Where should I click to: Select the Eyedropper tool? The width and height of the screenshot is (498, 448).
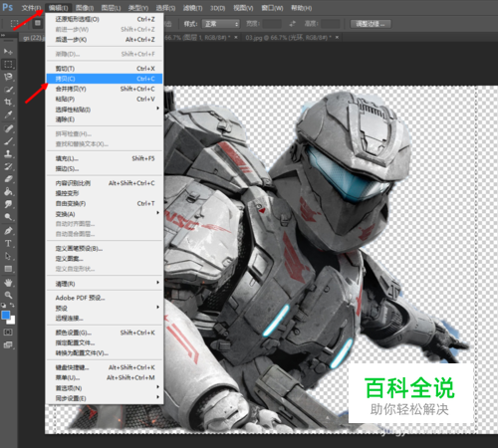pos(8,114)
